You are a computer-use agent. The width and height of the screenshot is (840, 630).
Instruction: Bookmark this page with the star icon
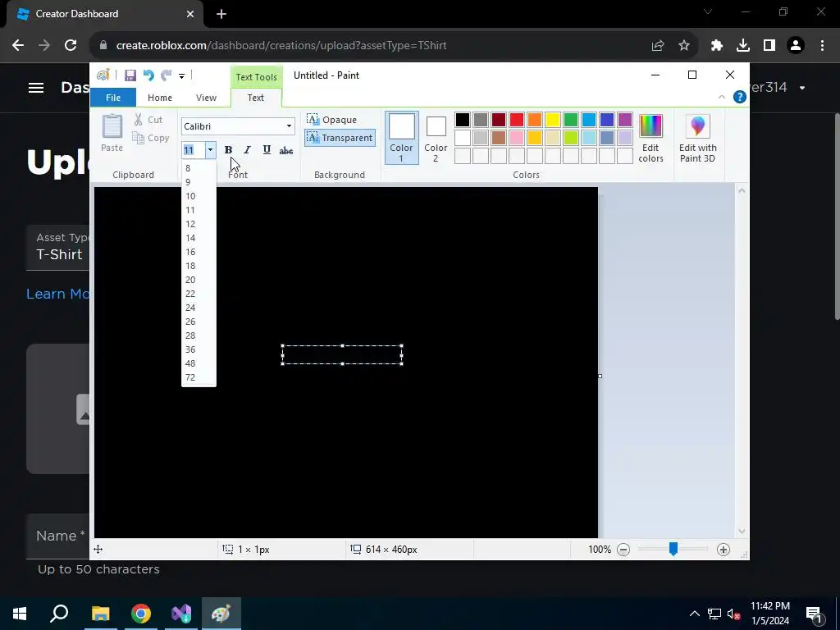click(683, 46)
